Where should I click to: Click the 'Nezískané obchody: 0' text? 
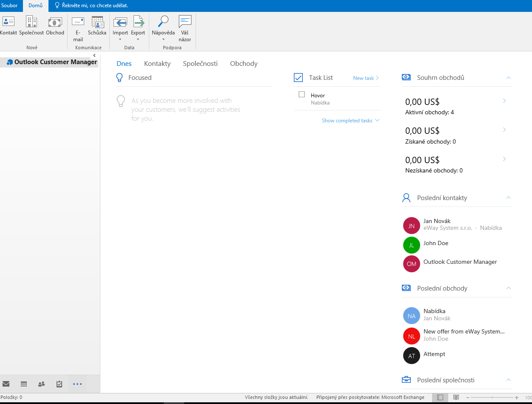coord(434,170)
